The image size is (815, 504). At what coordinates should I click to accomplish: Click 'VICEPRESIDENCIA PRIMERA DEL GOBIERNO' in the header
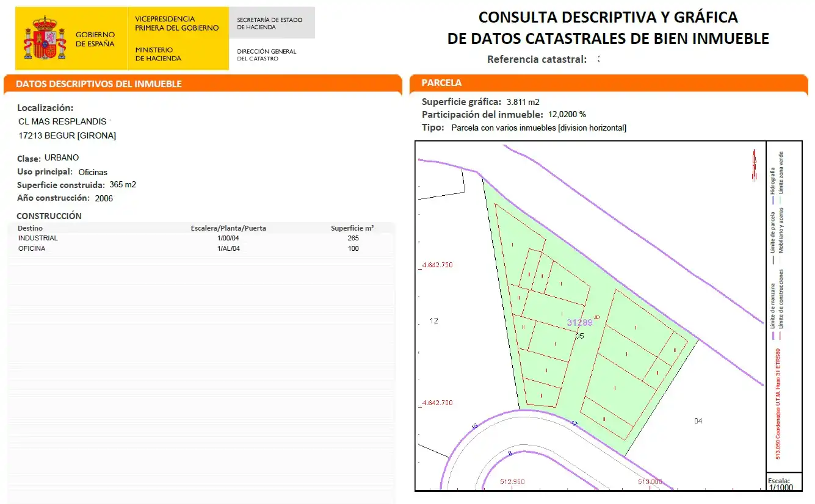tap(176, 23)
